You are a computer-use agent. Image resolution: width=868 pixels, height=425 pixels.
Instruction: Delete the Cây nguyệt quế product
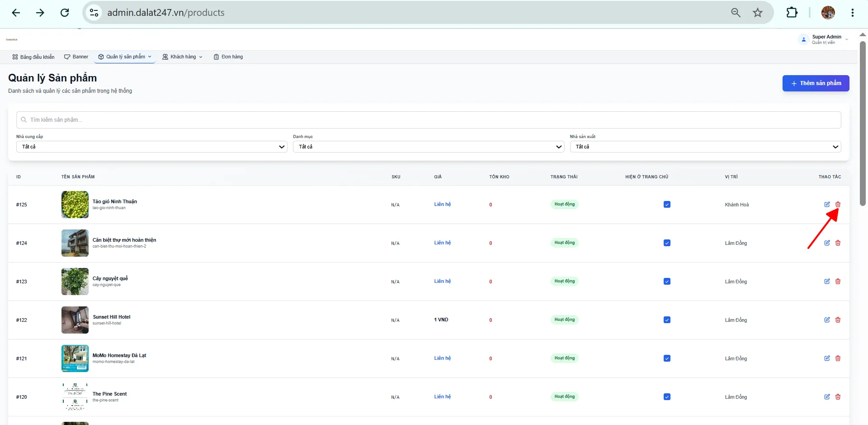tap(838, 282)
